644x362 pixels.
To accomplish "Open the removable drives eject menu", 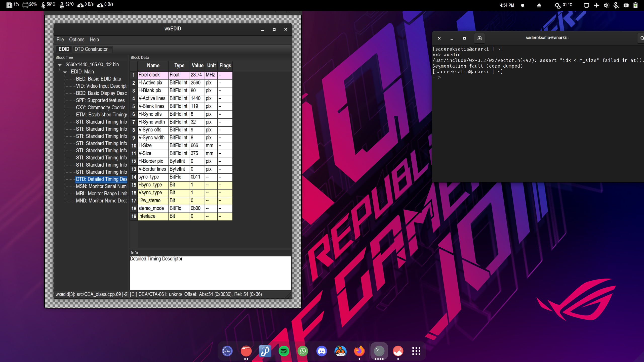I will point(539,5).
